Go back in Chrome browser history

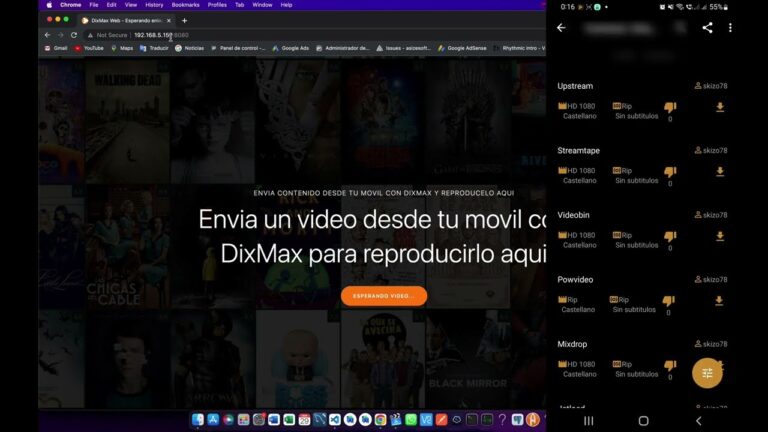pos(48,35)
